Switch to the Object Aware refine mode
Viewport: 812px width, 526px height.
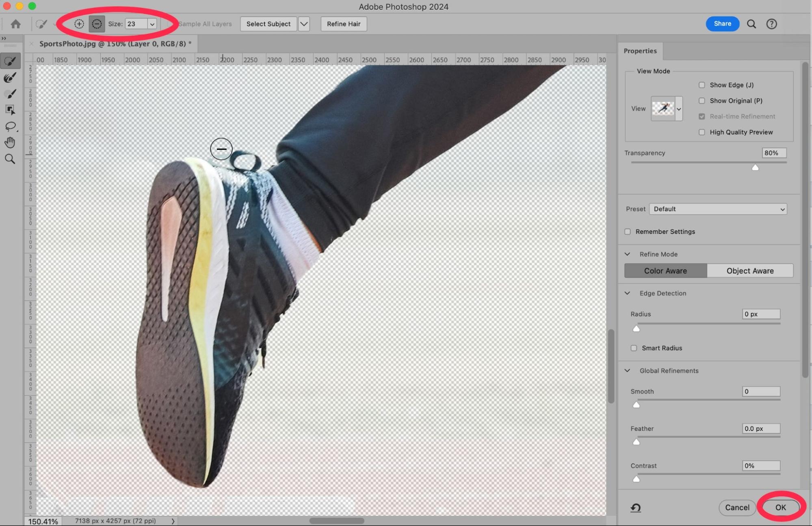[x=750, y=271]
